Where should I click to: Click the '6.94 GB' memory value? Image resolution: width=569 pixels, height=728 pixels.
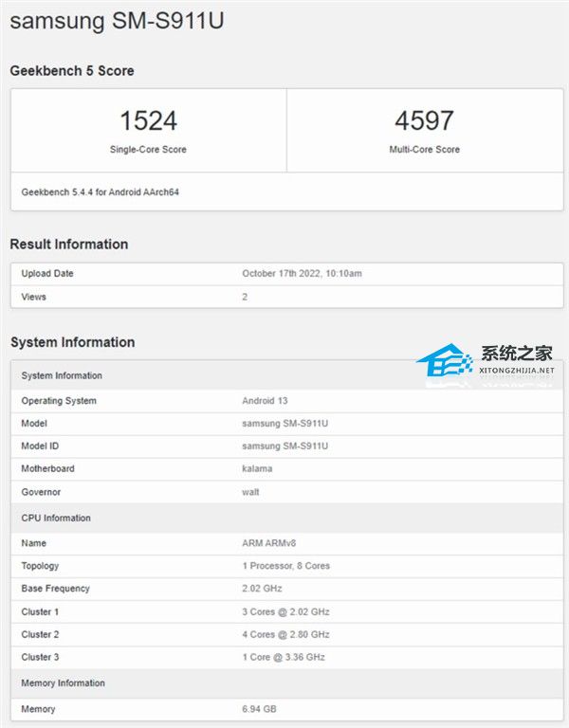259,709
